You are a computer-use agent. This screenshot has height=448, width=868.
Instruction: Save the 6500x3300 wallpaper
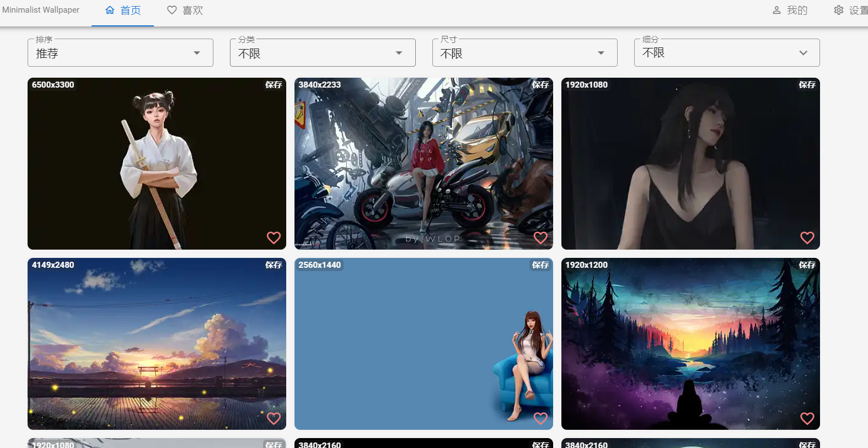click(274, 85)
